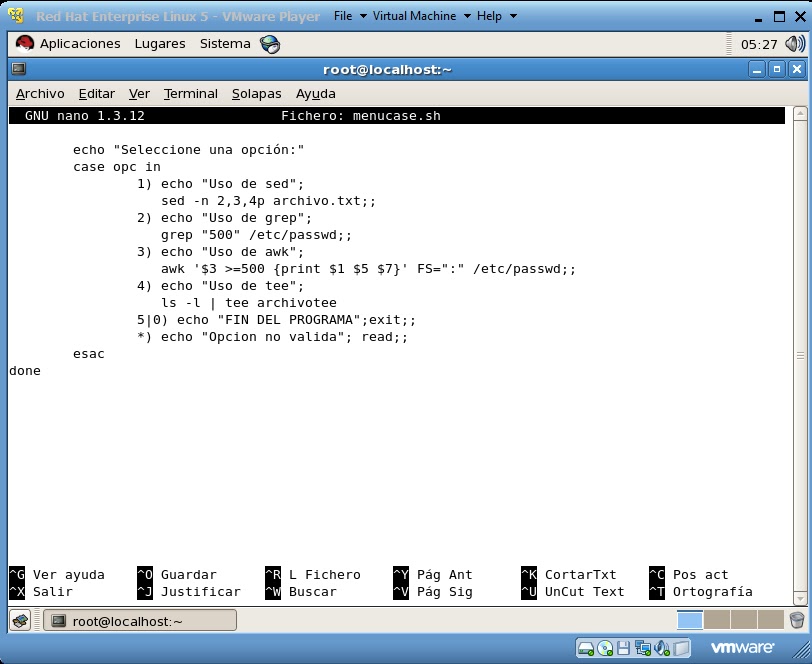Click the VMware sound card status icon
Screen dimensions: 812x664
[x=662, y=647]
